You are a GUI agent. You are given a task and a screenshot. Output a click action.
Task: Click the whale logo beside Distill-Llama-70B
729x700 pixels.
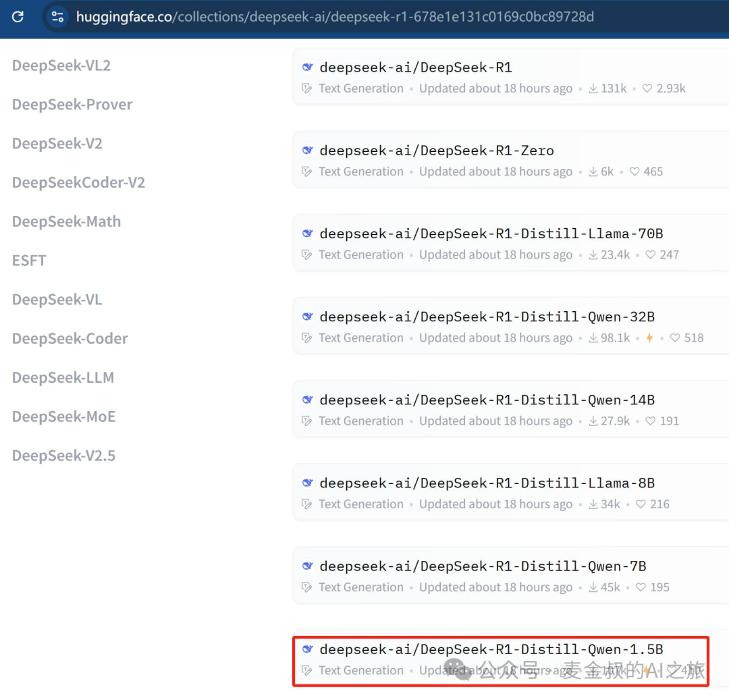[x=307, y=234]
